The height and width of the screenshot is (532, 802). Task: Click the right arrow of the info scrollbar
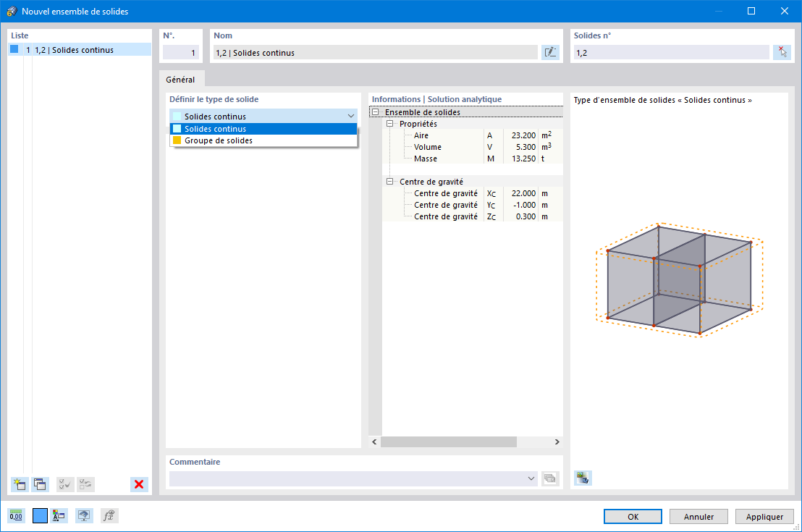557,442
